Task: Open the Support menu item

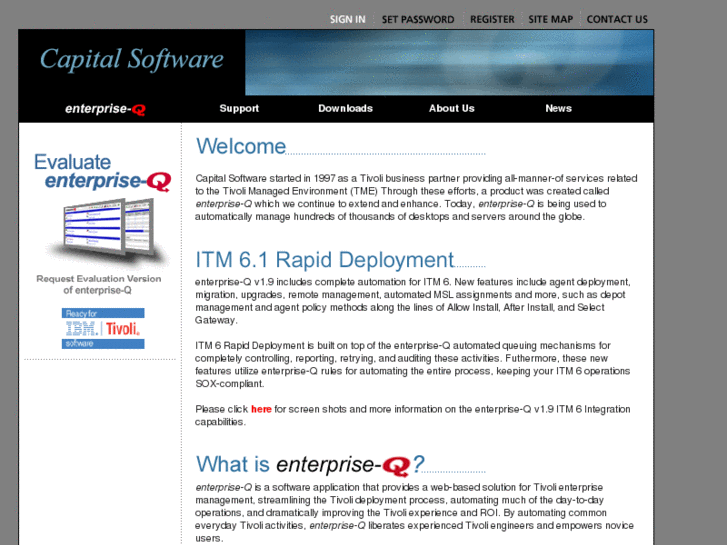Action: click(x=239, y=109)
